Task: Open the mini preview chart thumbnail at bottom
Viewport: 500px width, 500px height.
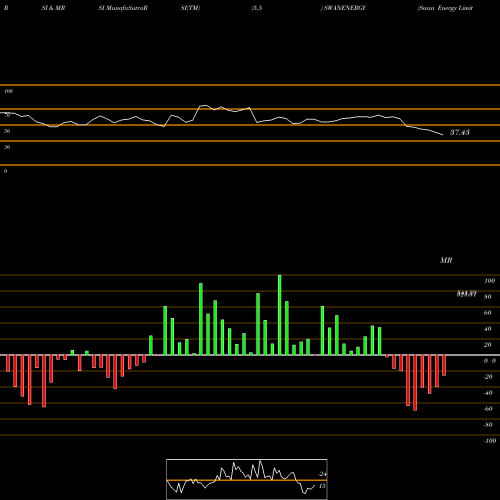Action: point(247,479)
